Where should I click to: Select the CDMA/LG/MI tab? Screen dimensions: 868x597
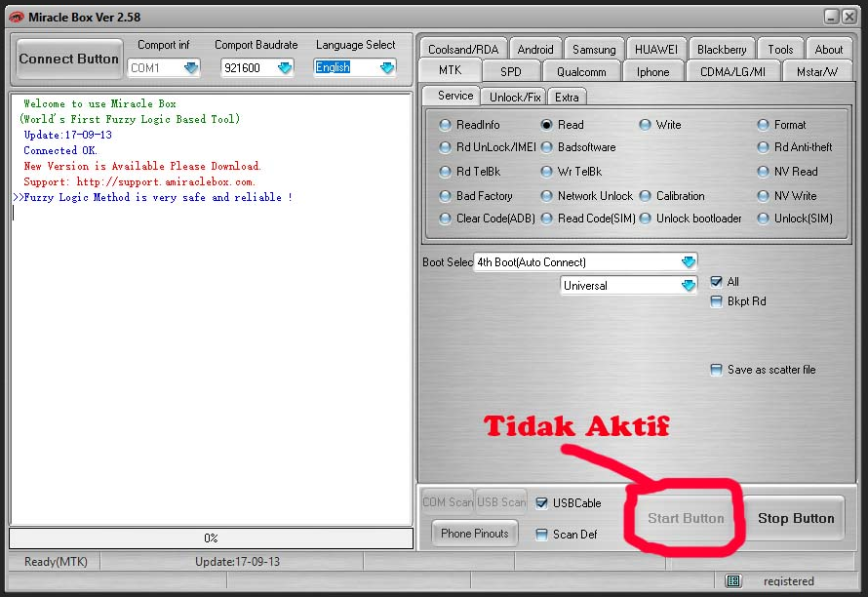pyautogui.click(x=733, y=71)
